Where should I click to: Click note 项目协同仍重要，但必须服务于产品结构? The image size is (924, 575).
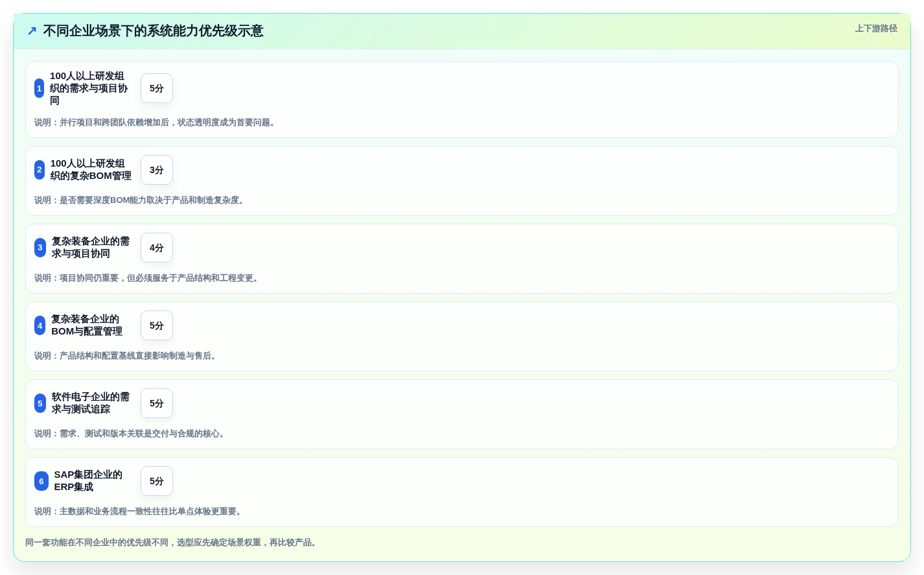(x=148, y=278)
